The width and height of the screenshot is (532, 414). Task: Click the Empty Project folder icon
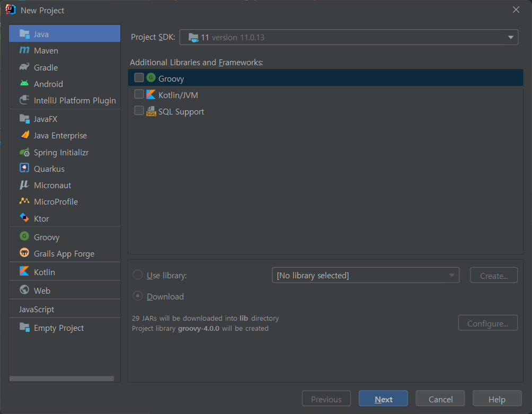pyautogui.click(x=24, y=327)
